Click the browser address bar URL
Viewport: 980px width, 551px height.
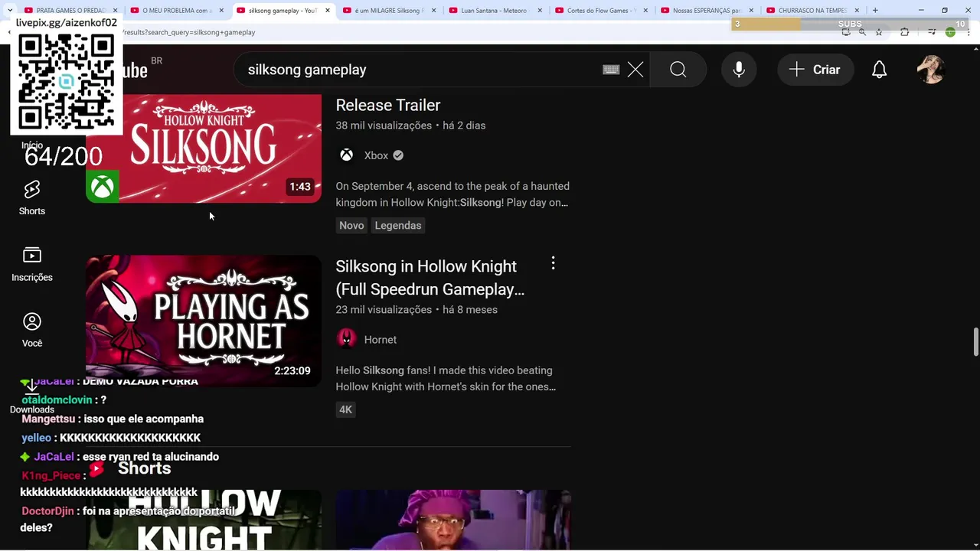point(188,32)
